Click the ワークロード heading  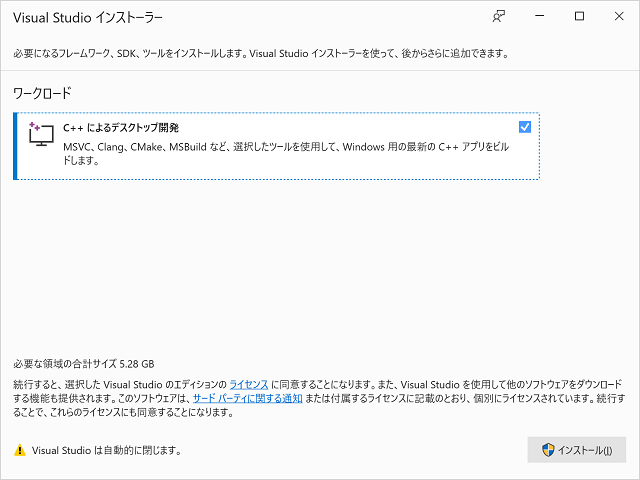coord(42,93)
